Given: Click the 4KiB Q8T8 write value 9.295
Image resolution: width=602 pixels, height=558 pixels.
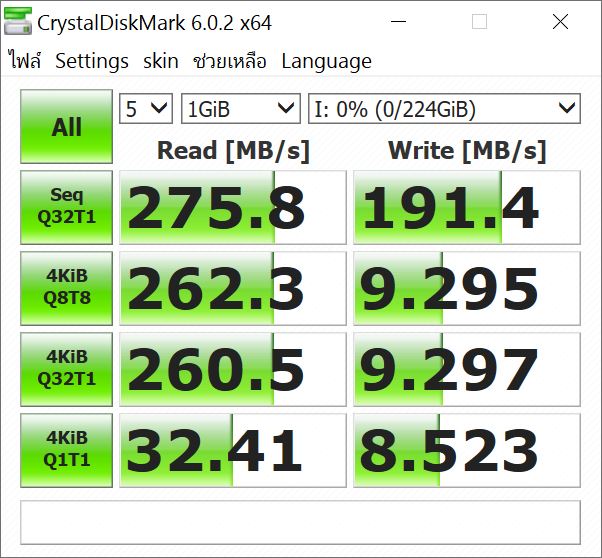Looking at the screenshot, I should click(467, 288).
